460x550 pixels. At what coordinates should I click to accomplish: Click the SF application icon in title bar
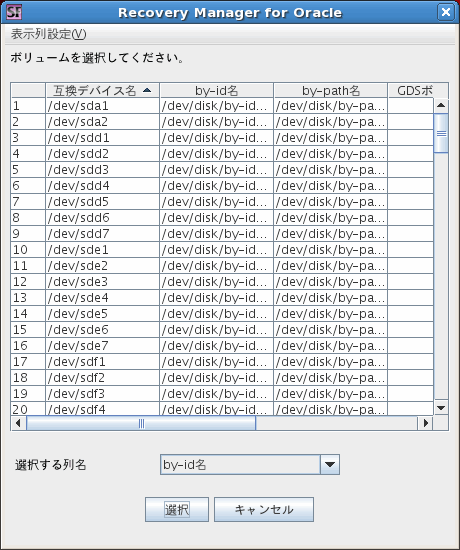pyautogui.click(x=14, y=12)
